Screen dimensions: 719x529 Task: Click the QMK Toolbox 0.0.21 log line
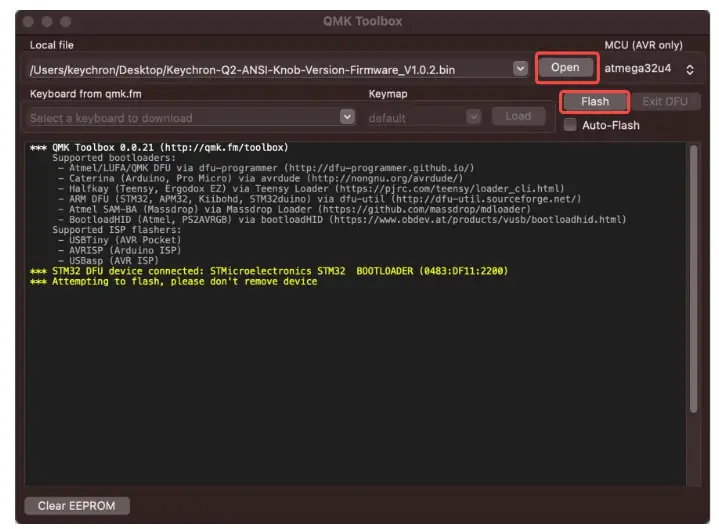[159, 147]
